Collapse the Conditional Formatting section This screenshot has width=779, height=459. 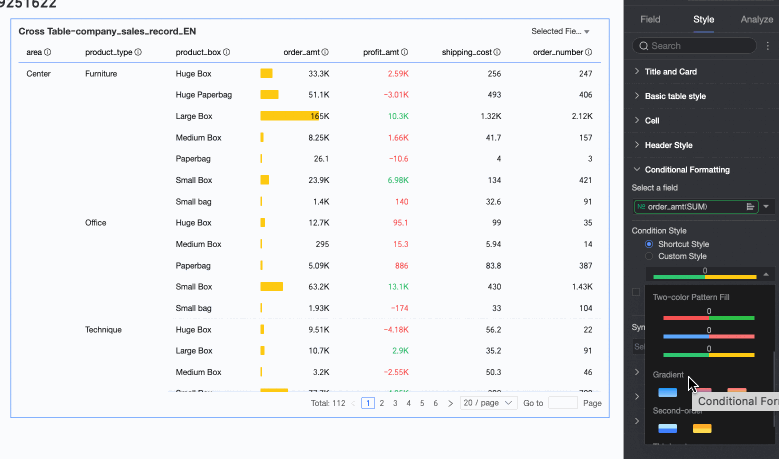tap(638, 170)
